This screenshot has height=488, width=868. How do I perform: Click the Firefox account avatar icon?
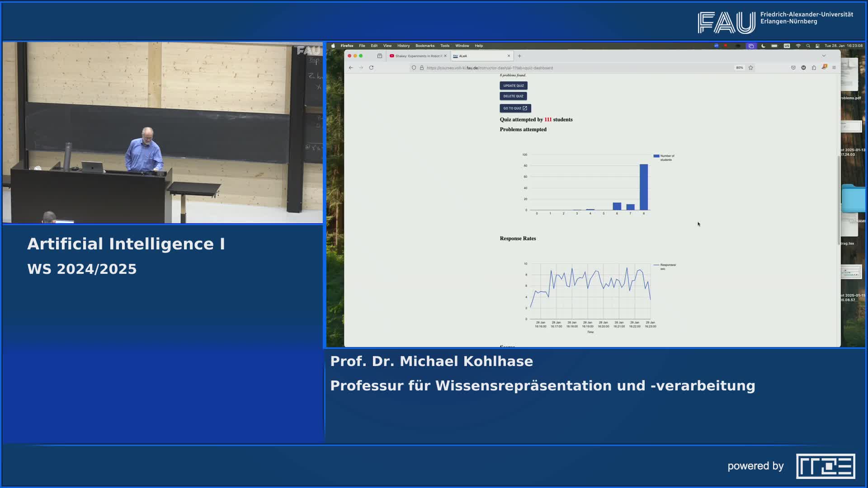804,68
